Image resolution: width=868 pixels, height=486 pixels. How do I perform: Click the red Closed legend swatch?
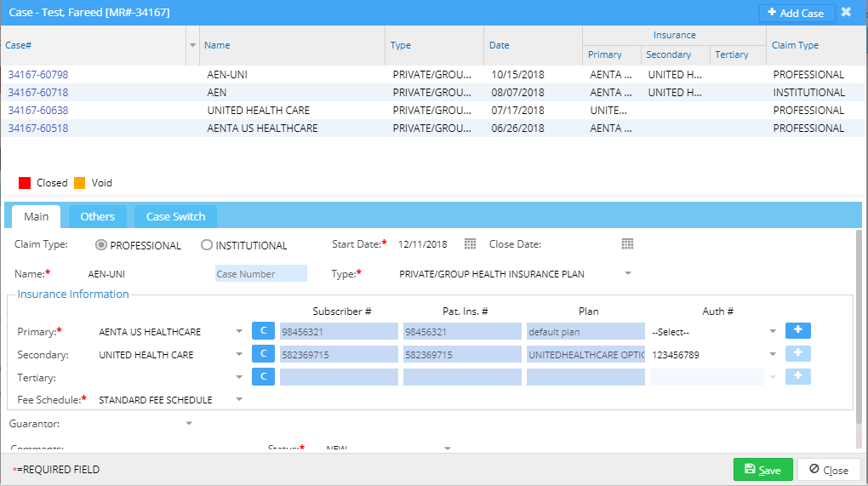click(25, 183)
